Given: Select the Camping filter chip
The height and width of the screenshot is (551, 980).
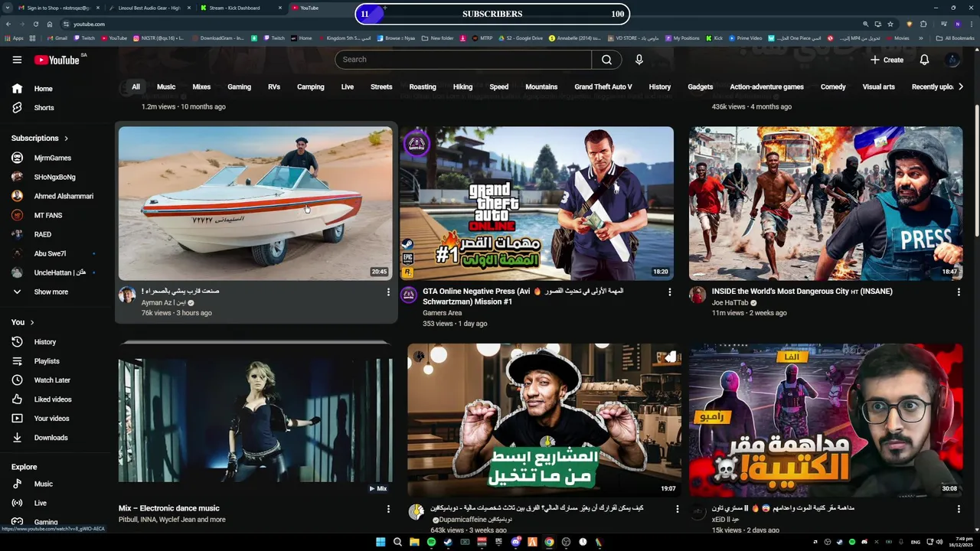Looking at the screenshot, I should (x=311, y=87).
